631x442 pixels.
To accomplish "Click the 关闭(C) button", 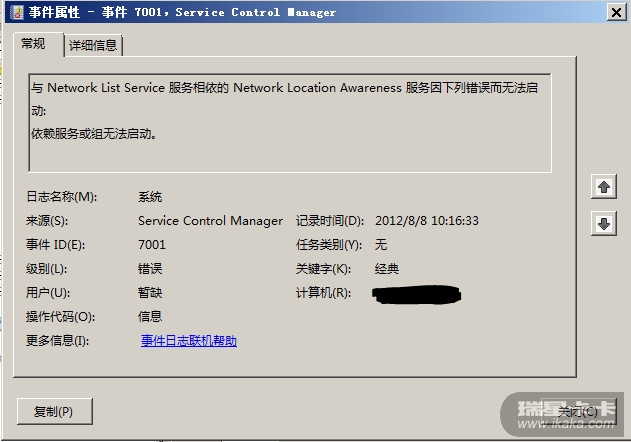I will [x=577, y=411].
